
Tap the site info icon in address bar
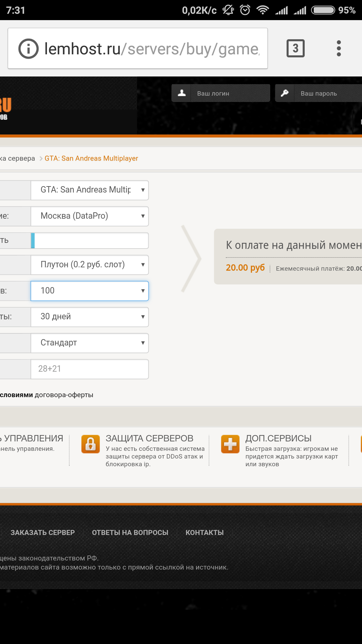28,49
